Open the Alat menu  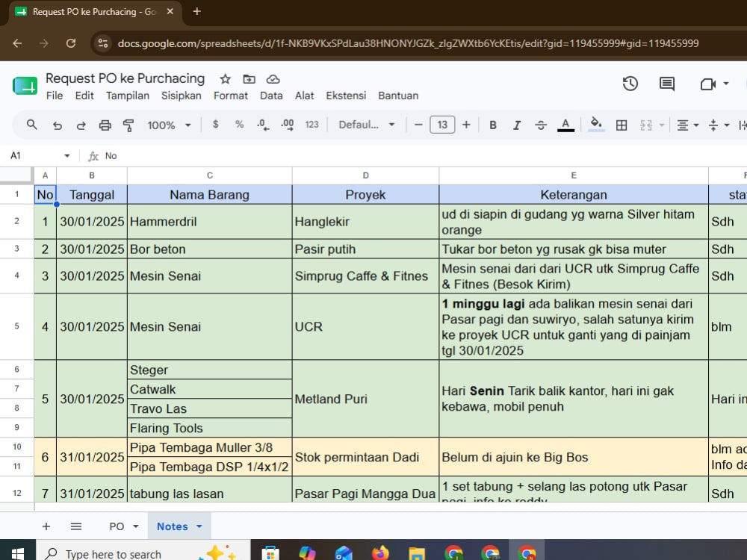[304, 96]
